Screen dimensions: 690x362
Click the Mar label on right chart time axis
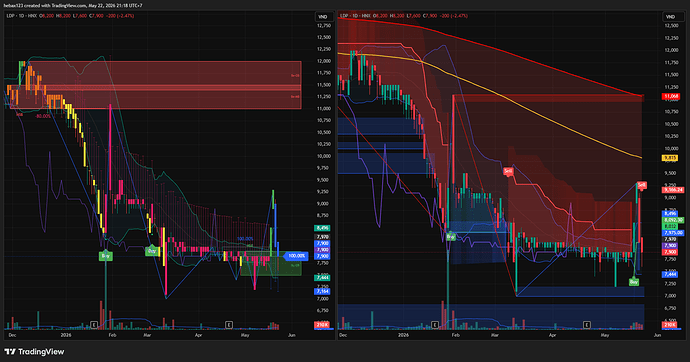[495, 335]
